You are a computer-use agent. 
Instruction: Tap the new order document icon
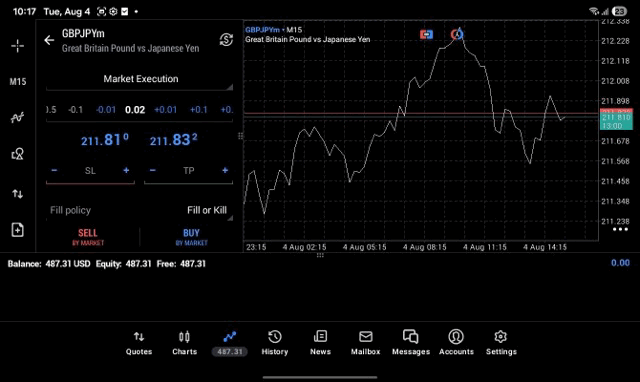pos(18,230)
